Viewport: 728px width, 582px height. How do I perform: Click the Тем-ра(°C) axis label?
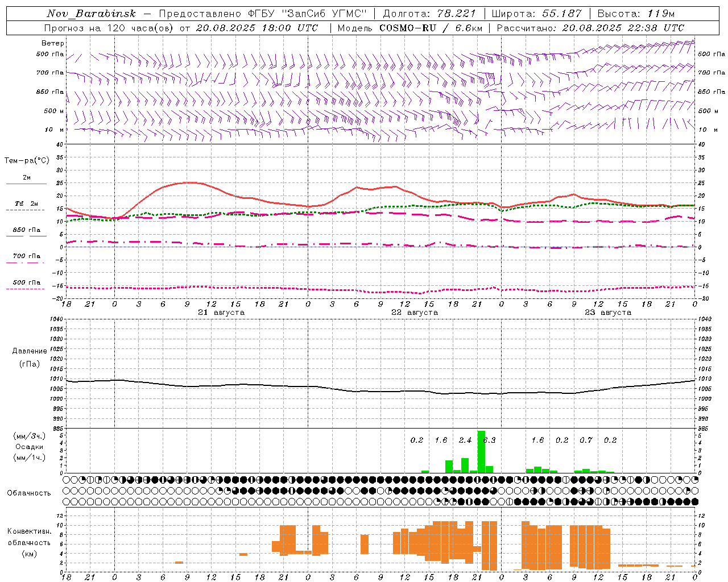pyautogui.click(x=27, y=161)
